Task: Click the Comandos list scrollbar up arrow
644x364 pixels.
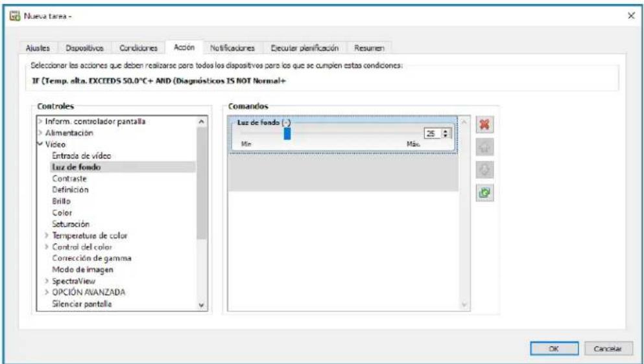Action: pyautogui.click(x=464, y=122)
